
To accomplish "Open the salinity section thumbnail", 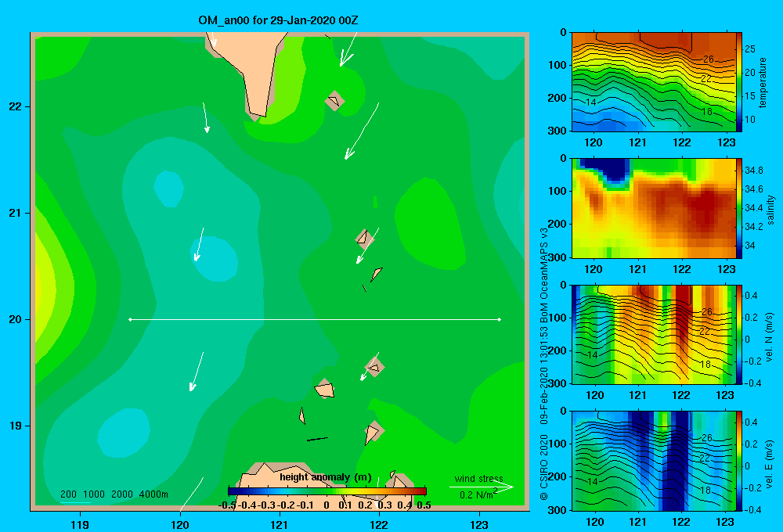I will 654,208.
